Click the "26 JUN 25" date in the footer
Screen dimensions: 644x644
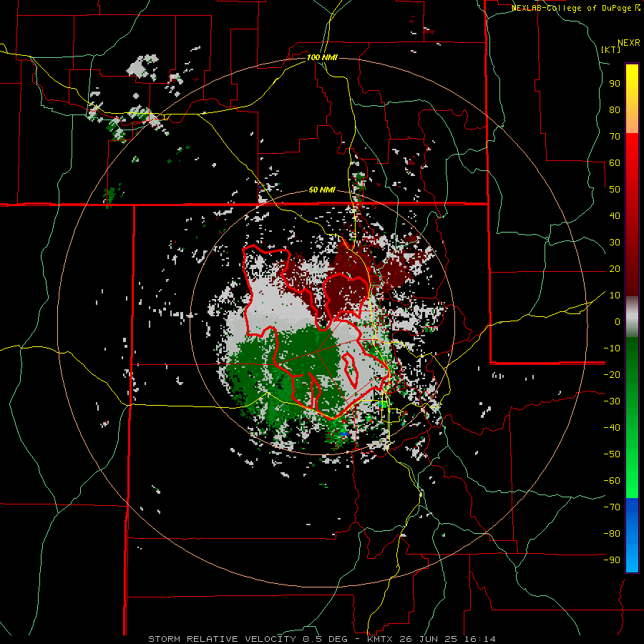(429, 639)
